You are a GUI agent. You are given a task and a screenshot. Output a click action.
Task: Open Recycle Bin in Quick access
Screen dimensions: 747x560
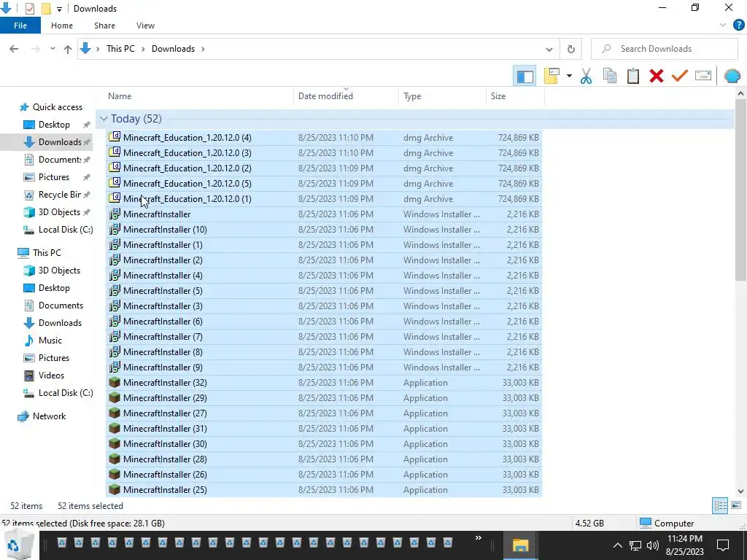(x=59, y=195)
